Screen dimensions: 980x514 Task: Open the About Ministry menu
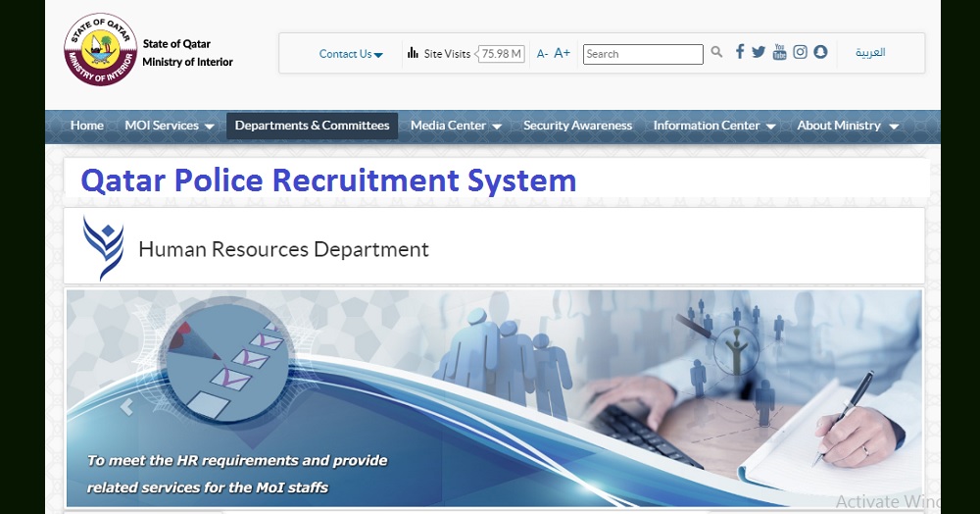coord(847,126)
